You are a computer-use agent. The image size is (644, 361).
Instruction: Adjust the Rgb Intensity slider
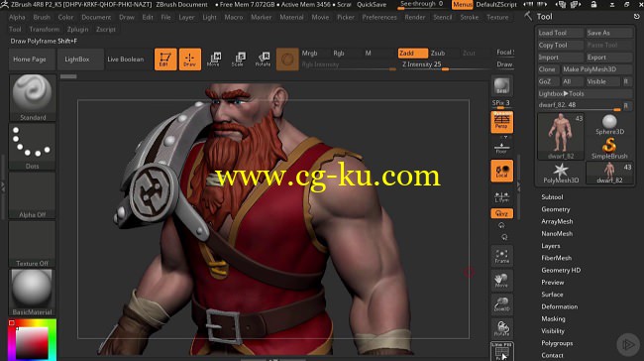(349, 64)
